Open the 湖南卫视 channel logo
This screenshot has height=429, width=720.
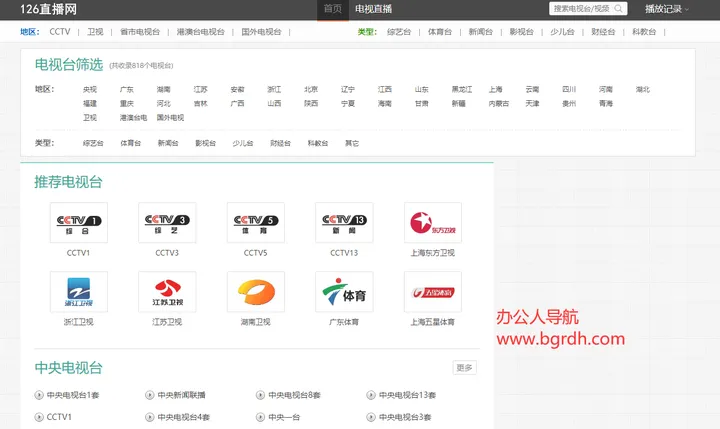pyautogui.click(x=256, y=292)
